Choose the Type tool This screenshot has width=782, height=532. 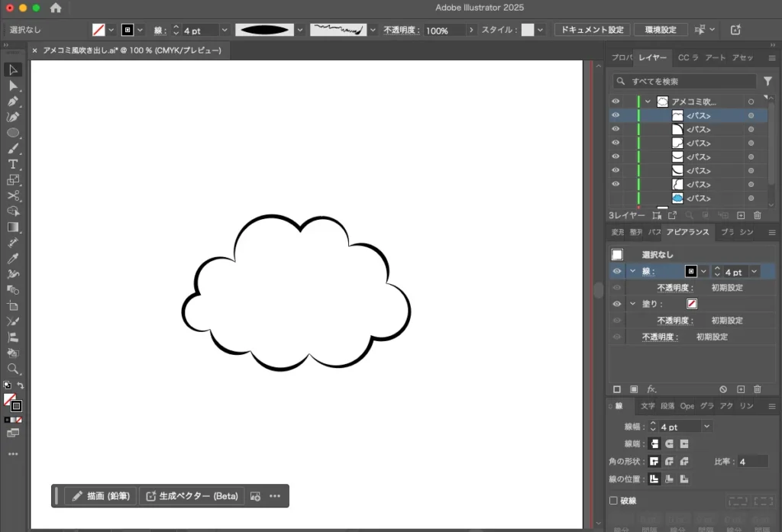(x=13, y=164)
